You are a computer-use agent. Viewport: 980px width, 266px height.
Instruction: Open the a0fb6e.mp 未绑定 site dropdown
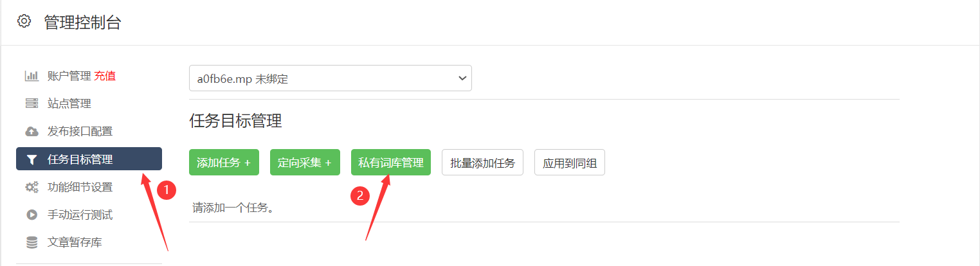[x=331, y=78]
